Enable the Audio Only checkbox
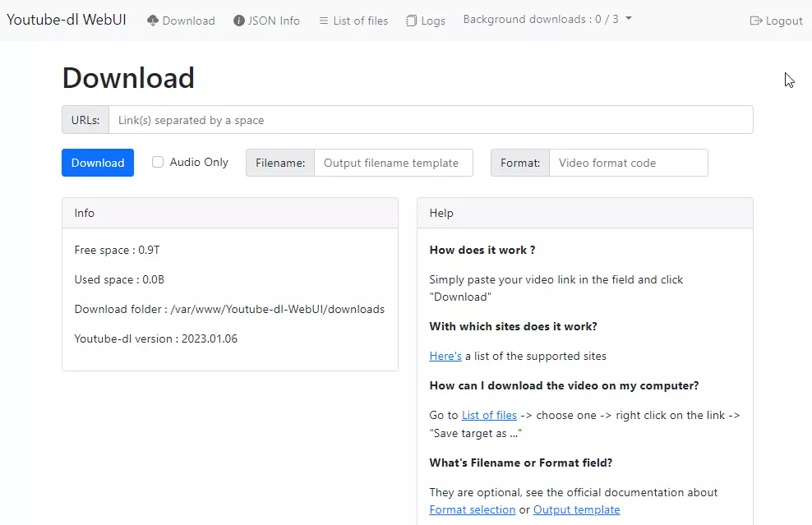This screenshot has height=525, width=812. click(157, 162)
